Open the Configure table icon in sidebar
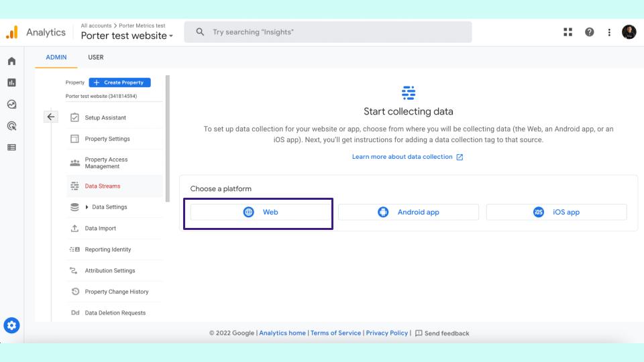 pyautogui.click(x=11, y=147)
